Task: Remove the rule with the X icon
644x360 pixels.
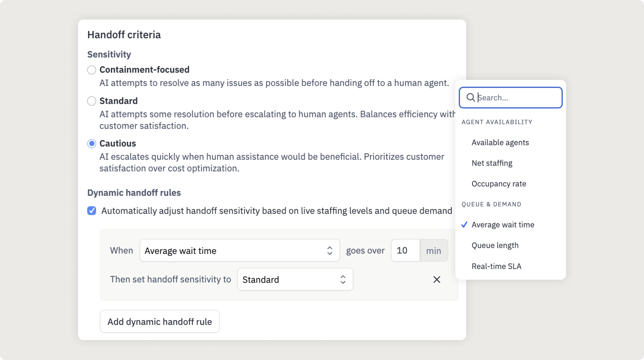Action: (437, 280)
